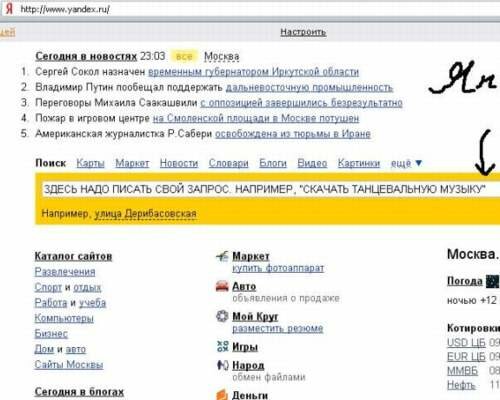Click the разместить резюме link
The image size is (500, 400).
278,328
